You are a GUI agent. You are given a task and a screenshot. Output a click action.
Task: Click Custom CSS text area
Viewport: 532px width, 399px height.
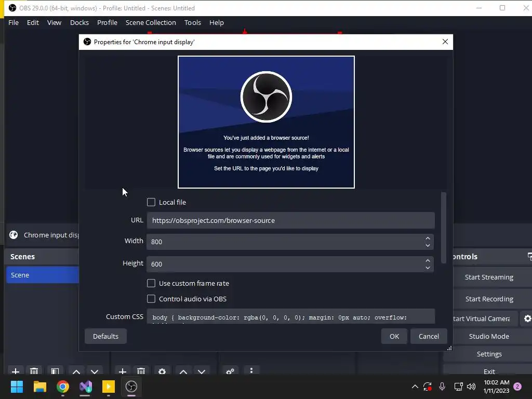pyautogui.click(x=291, y=316)
